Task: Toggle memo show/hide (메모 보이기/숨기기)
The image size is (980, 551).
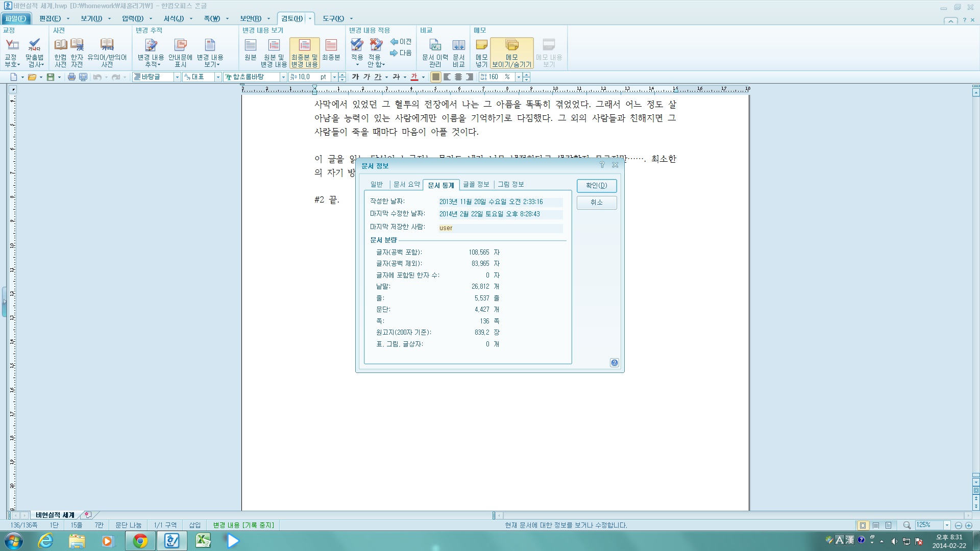Action: pyautogui.click(x=511, y=52)
